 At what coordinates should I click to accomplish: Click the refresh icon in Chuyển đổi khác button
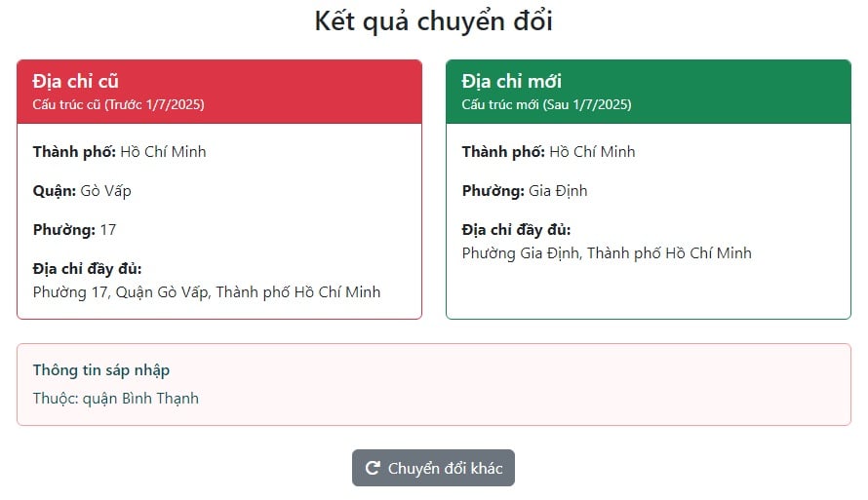(373, 468)
